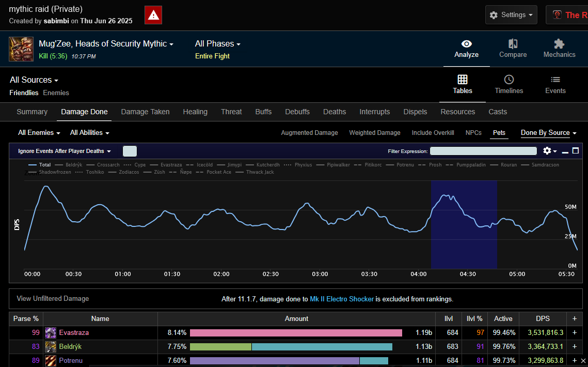Sort by the Parse % column header
The image size is (588, 367).
click(26, 318)
